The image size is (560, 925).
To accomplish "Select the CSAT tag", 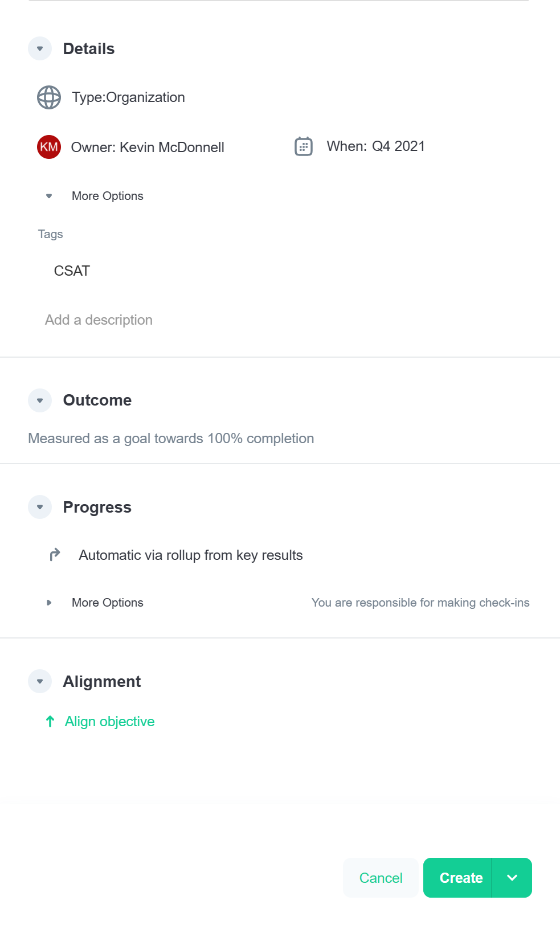I will coord(72,271).
